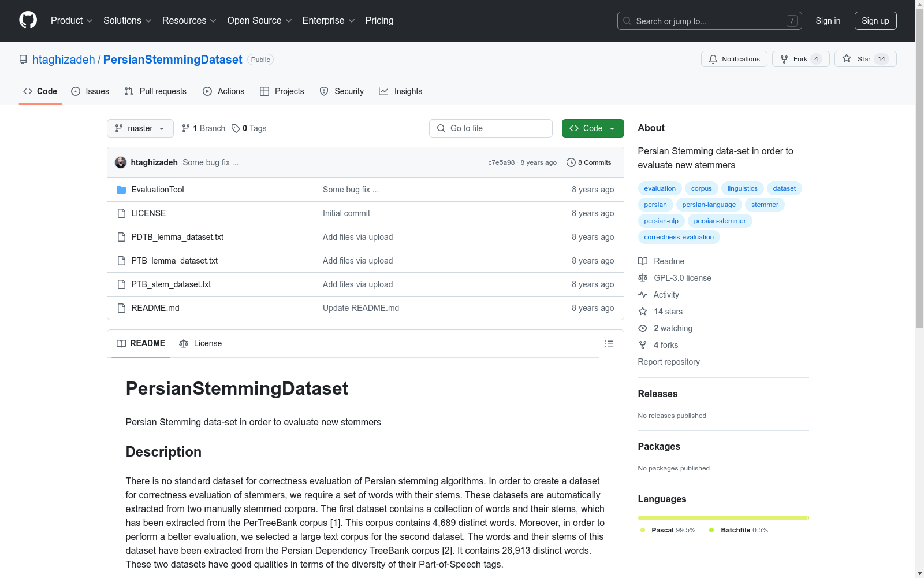Viewport: 924px width, 578px height.
Task: Open the htaghizadeh owner link
Action: click(64, 60)
